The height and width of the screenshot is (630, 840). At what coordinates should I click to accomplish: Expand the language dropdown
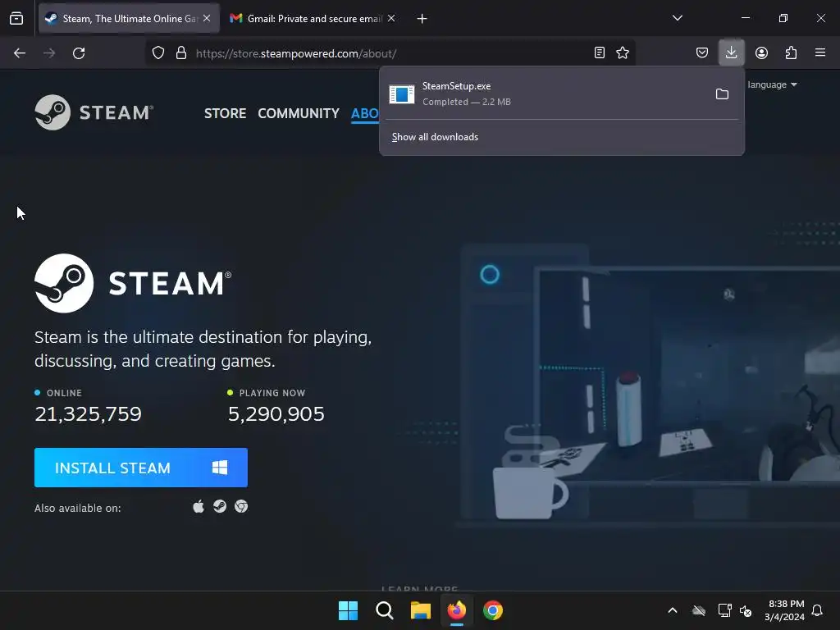click(x=772, y=84)
